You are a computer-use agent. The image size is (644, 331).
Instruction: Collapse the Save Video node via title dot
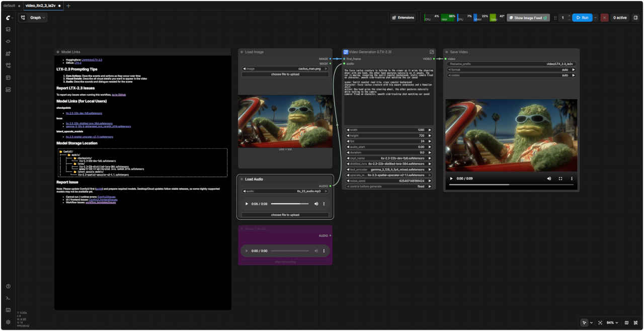(x=447, y=52)
